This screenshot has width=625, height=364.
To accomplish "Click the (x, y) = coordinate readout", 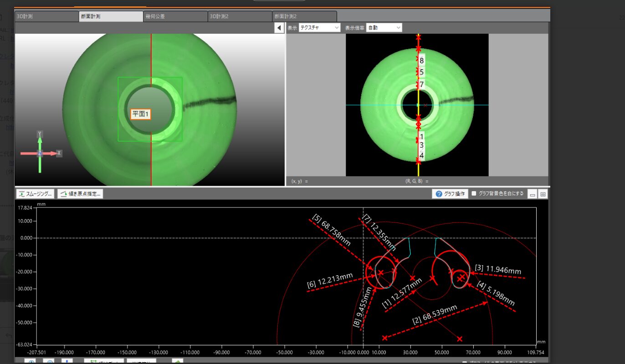I will point(300,181).
